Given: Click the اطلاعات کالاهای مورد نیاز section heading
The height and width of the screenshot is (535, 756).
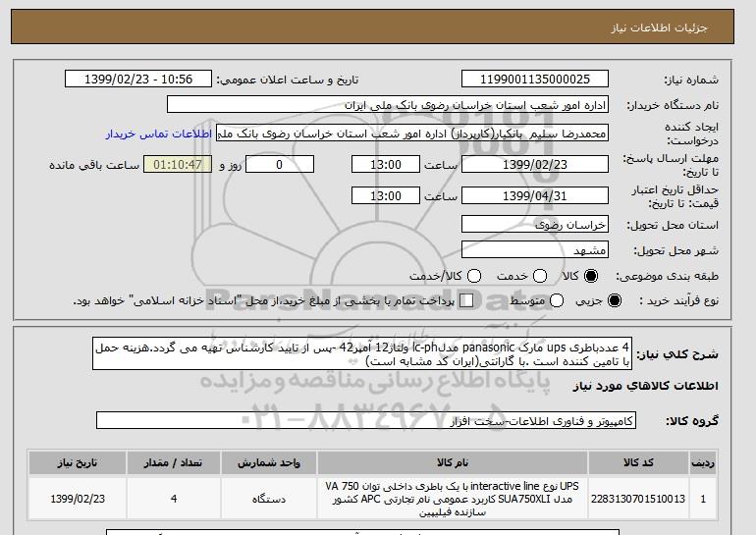Looking at the screenshot, I should tap(646, 386).
